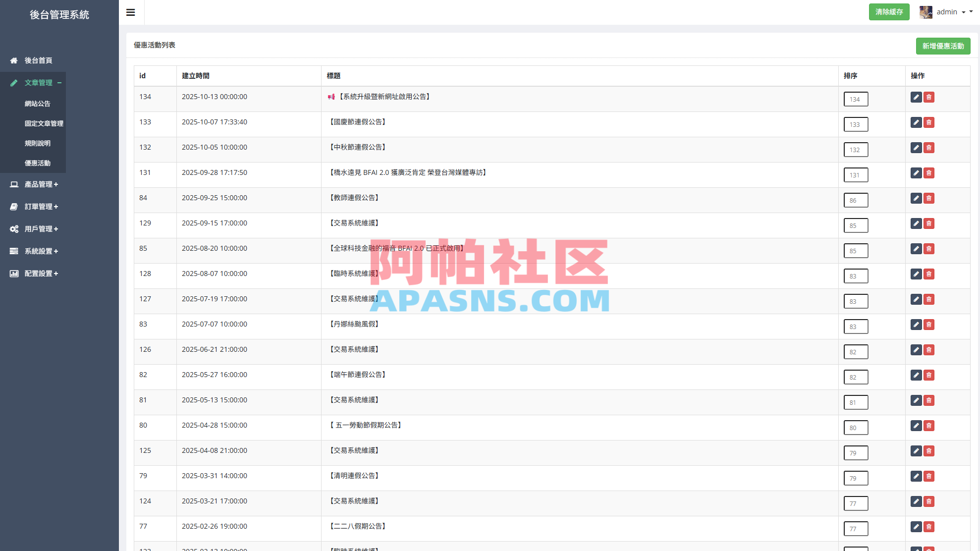Open the admin account dropdown

[x=948, y=12]
